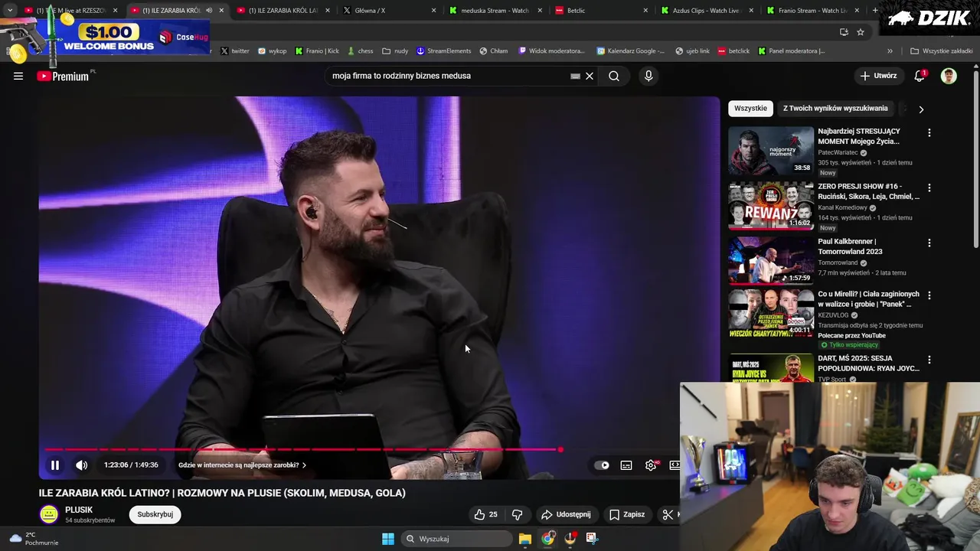The height and width of the screenshot is (551, 980).
Task: Open the twitter bookmark
Action: point(235,51)
